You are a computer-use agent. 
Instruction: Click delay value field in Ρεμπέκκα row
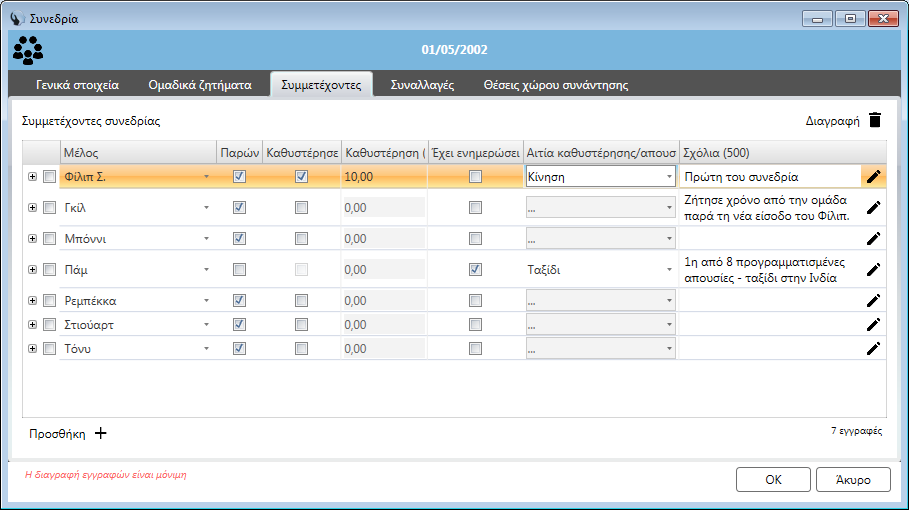point(384,300)
